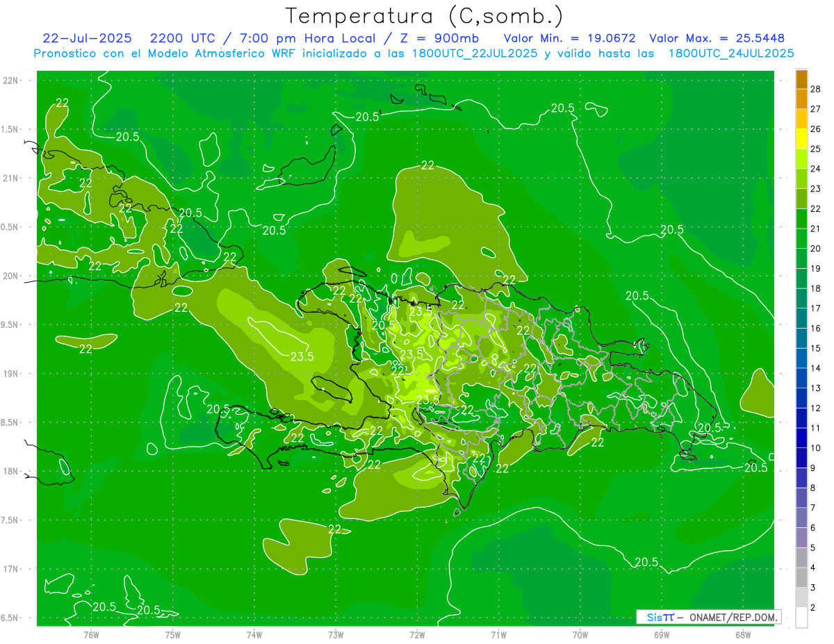Click the "74W" longitude axis label
Viewport: 834px width, 644px height.
254,634
